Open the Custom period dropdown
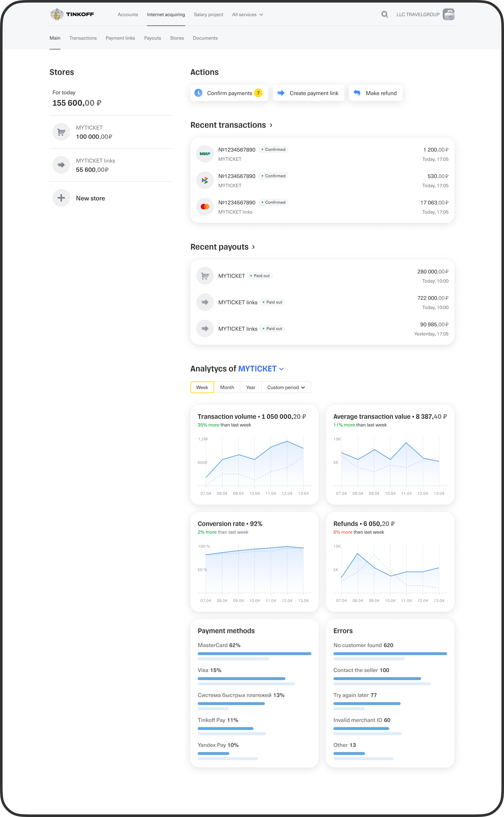The width and height of the screenshot is (504, 817). [x=286, y=387]
